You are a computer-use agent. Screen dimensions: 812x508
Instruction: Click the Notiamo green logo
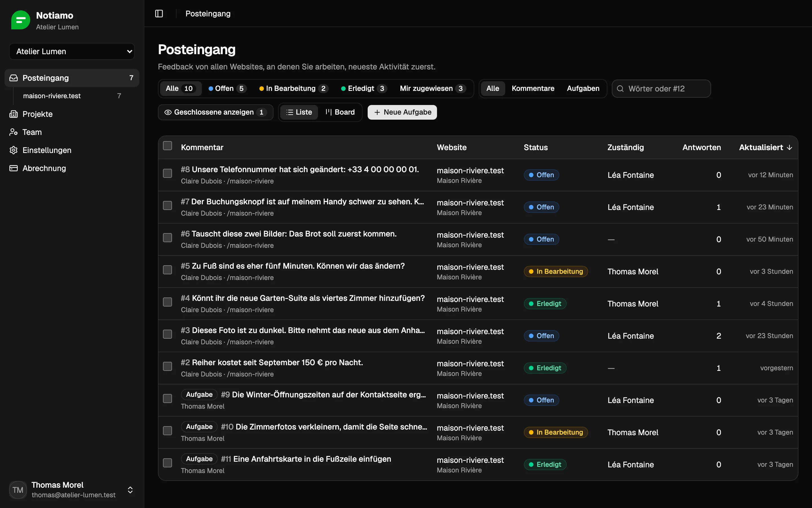[x=21, y=20]
